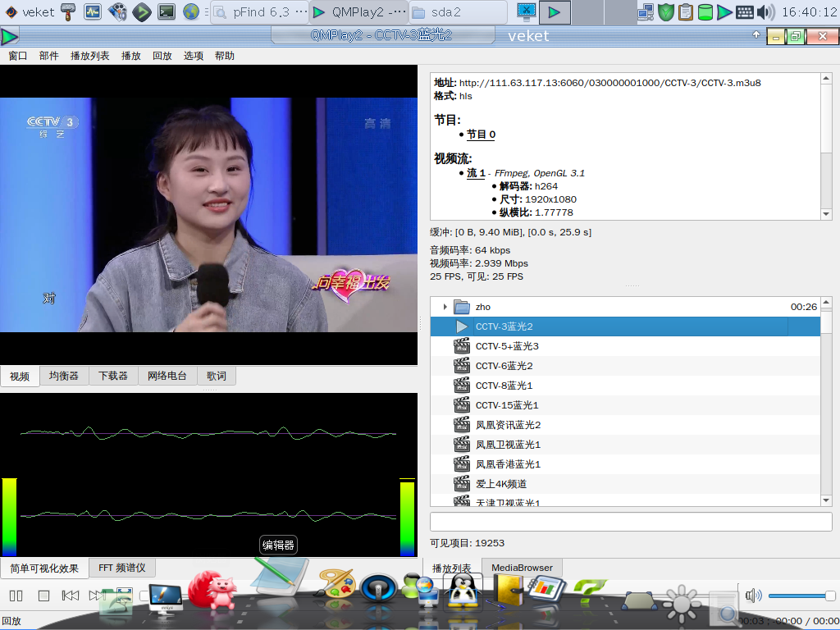Open the terminal launcher in top panel
The width and height of the screenshot is (840, 630).
tap(167, 11)
